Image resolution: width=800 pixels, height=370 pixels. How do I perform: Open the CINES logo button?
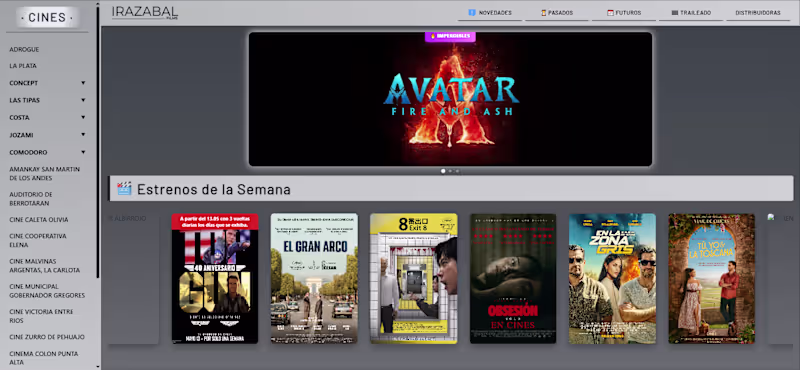click(x=47, y=17)
